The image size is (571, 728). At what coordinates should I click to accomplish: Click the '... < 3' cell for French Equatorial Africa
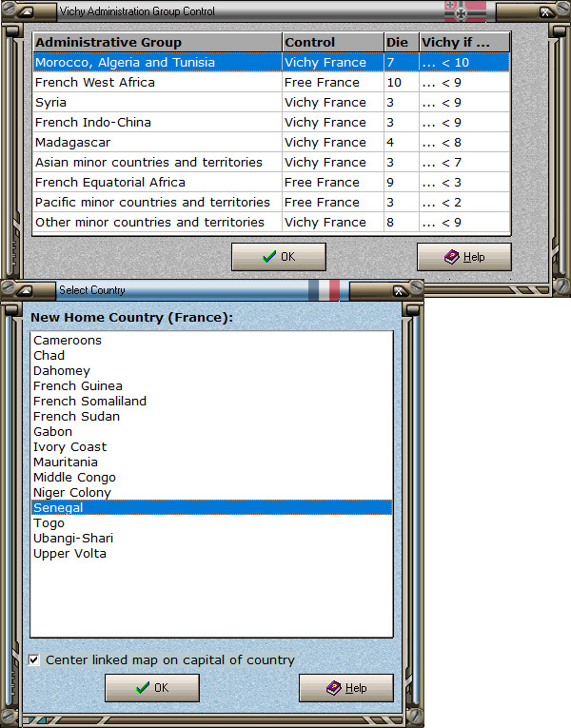(x=464, y=182)
